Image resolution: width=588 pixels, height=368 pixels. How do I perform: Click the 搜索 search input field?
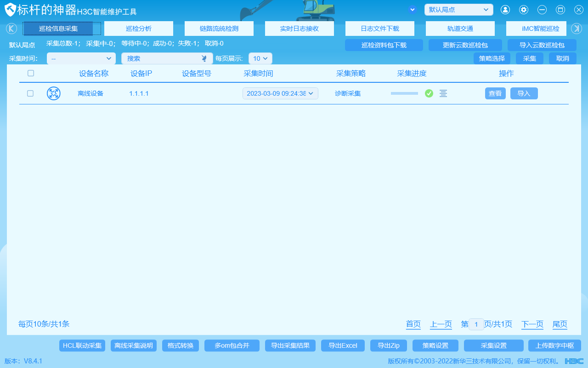167,58
